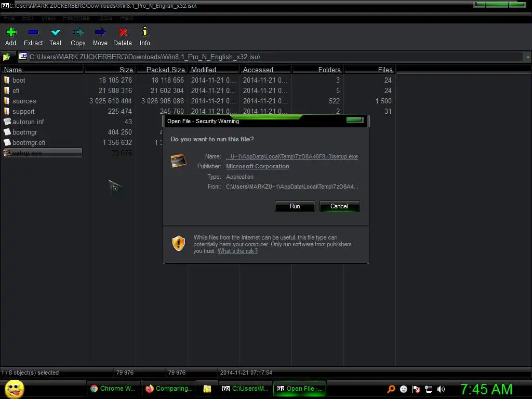Image resolution: width=532 pixels, height=399 pixels.
Task: Open the folder taskbar button
Action: (x=207, y=389)
